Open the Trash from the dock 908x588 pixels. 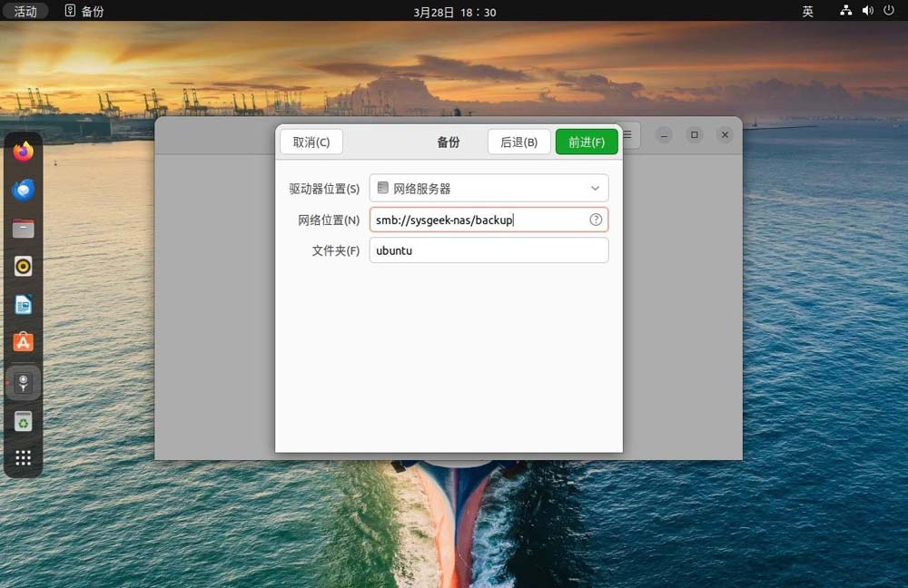pos(24,421)
